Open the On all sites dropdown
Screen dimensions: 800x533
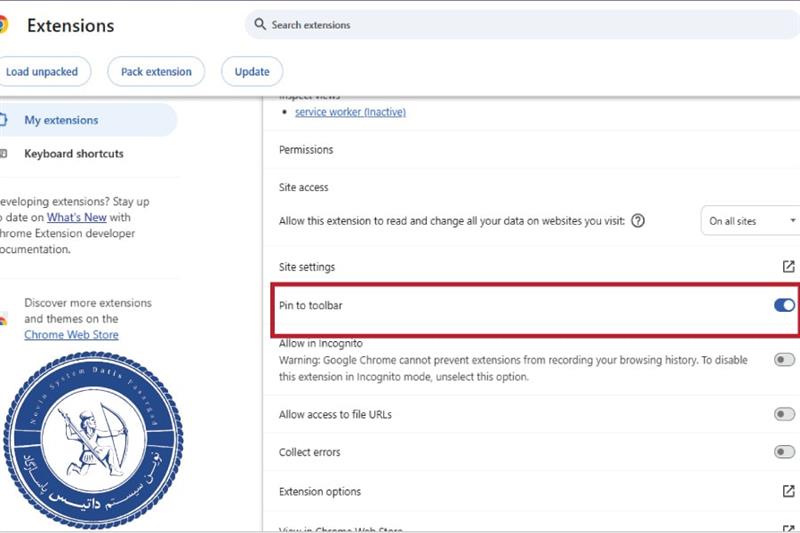(x=752, y=221)
